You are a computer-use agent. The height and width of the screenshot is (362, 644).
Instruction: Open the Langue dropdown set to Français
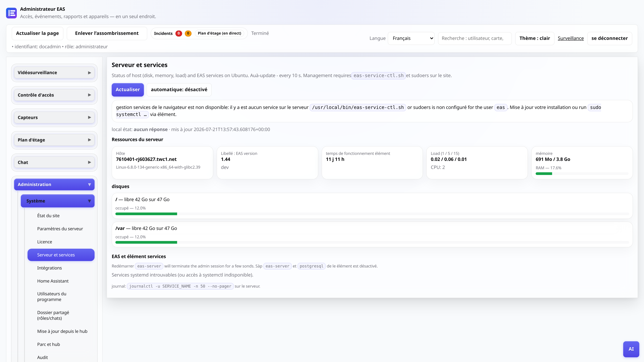tap(411, 38)
